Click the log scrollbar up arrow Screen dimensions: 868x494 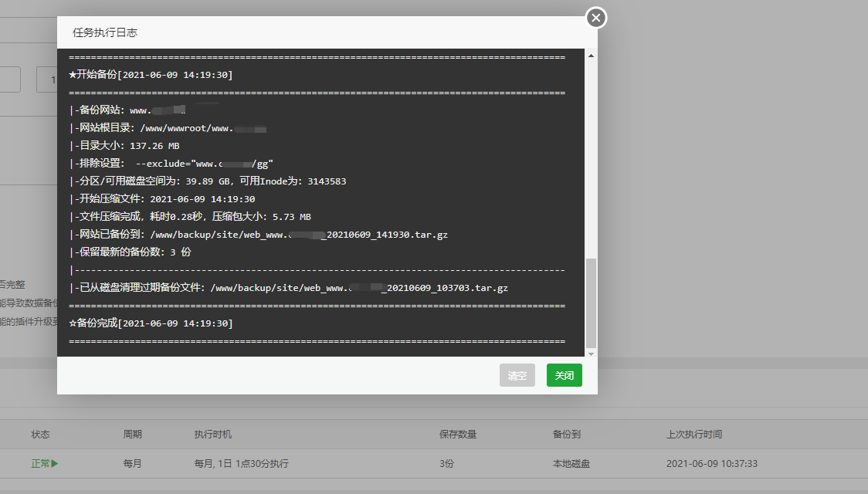(591, 56)
